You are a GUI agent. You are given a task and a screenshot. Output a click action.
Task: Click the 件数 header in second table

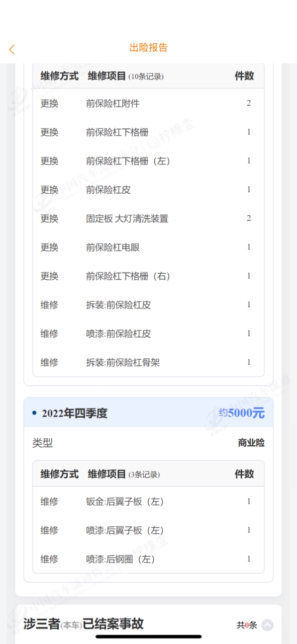tap(244, 474)
